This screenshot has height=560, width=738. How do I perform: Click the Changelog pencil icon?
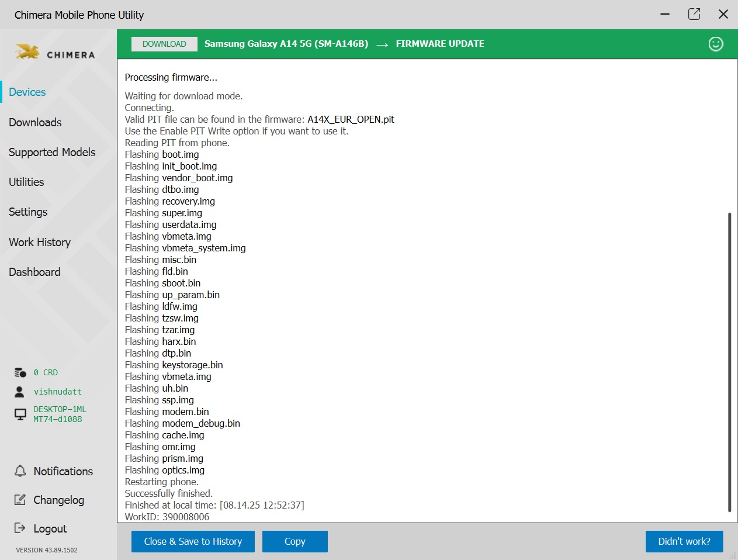(x=20, y=500)
